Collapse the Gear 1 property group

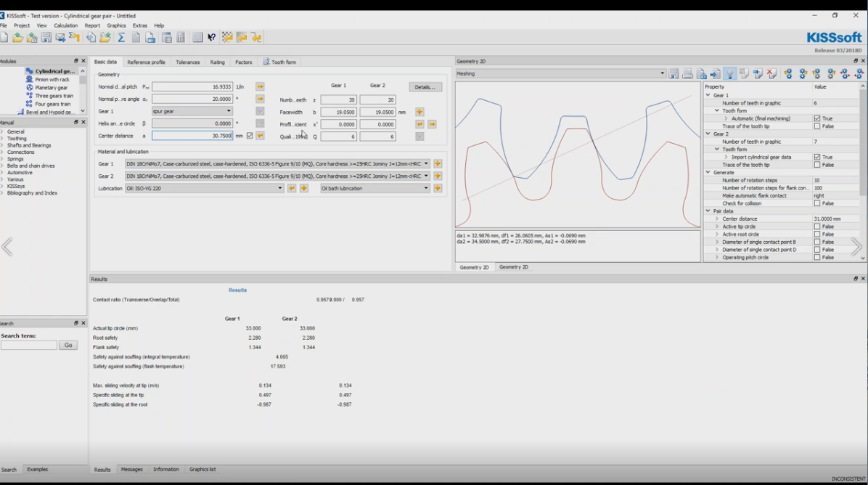[708, 95]
